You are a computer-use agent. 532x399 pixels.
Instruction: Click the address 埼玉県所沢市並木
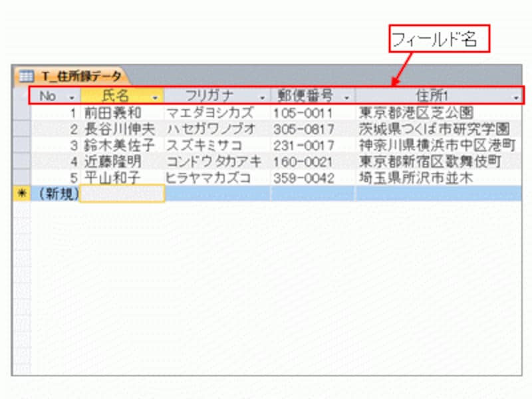[438, 178]
